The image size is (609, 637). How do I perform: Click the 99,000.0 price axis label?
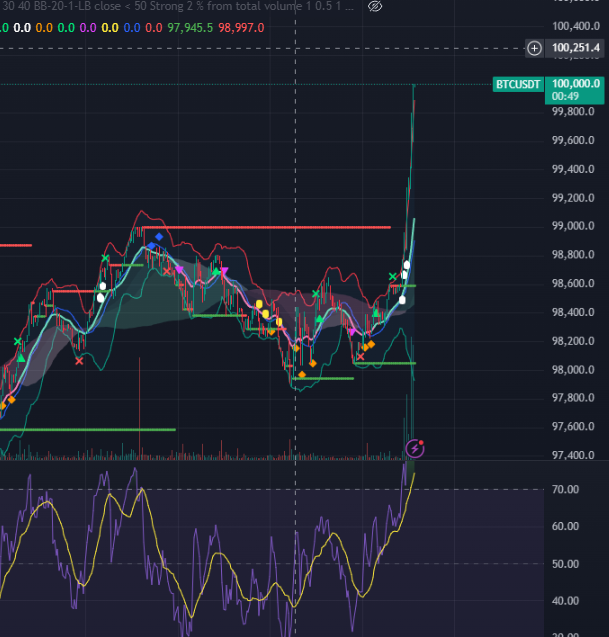click(573, 225)
